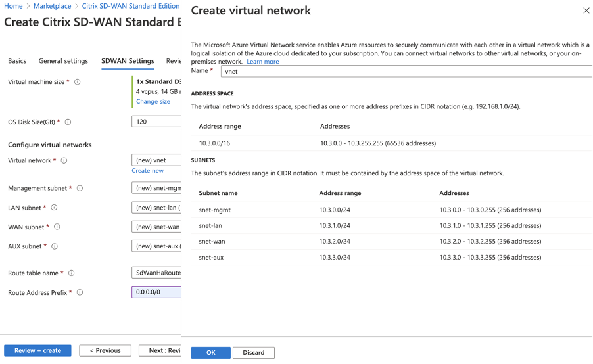Focus the Route Address Prefix field
The height and width of the screenshot is (364, 593).
click(156, 292)
